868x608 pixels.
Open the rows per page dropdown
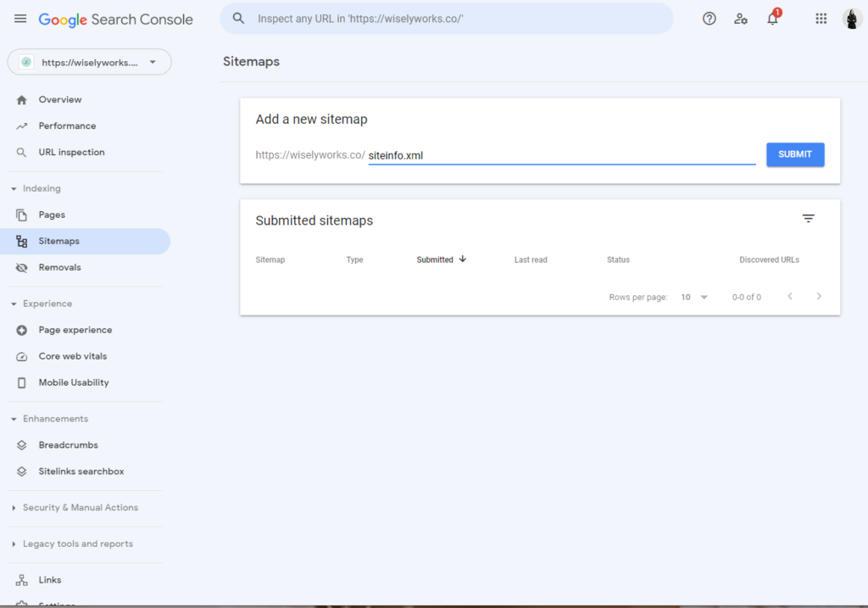[694, 298]
